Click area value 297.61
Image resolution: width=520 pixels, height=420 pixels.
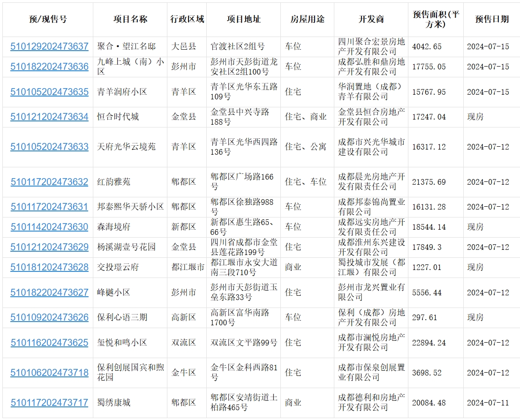[x=424, y=317]
